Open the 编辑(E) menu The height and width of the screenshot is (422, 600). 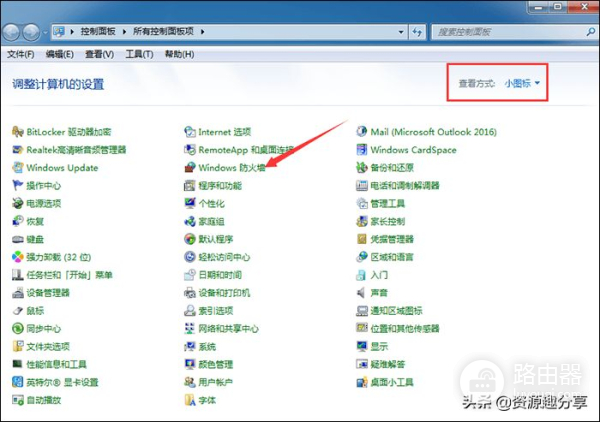[x=60, y=54]
